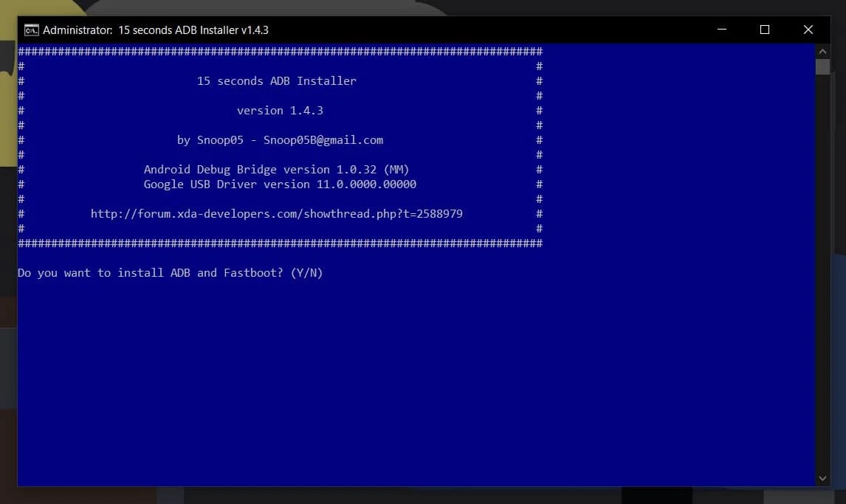The height and width of the screenshot is (504, 846).
Task: Click the window title bar text
Action: 155,30
